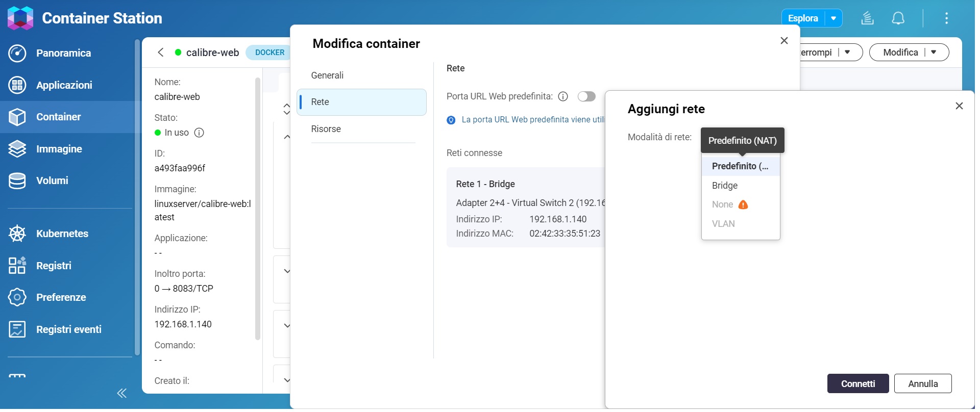Click the info icon beside In uso
This screenshot has height=412, width=980.
point(200,133)
